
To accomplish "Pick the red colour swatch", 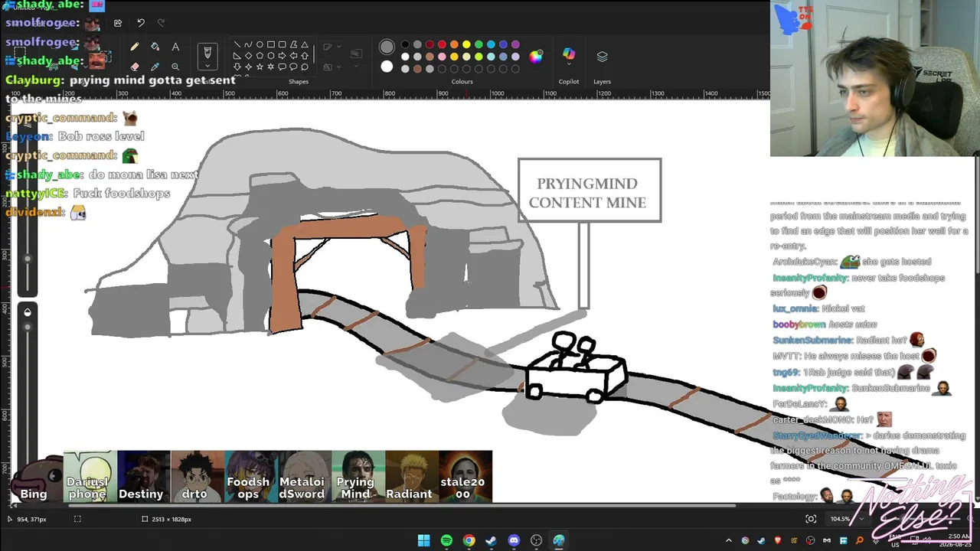I will (442, 44).
